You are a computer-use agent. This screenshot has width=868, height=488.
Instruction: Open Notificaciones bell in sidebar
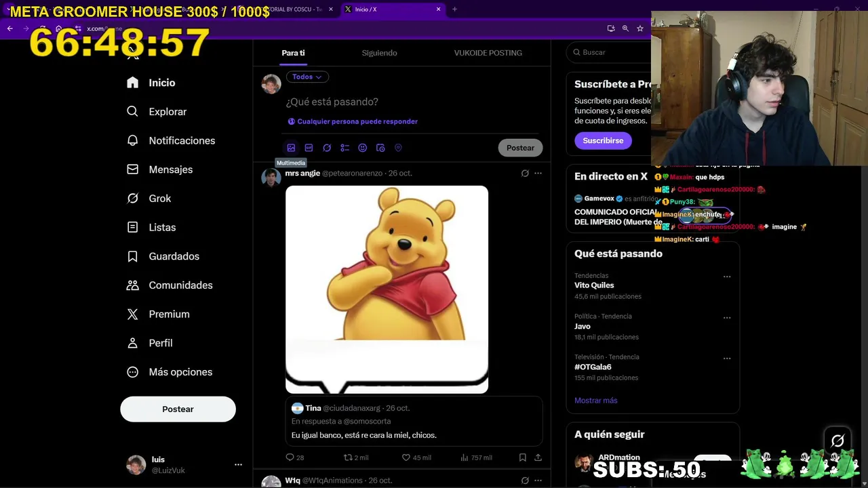(171, 140)
